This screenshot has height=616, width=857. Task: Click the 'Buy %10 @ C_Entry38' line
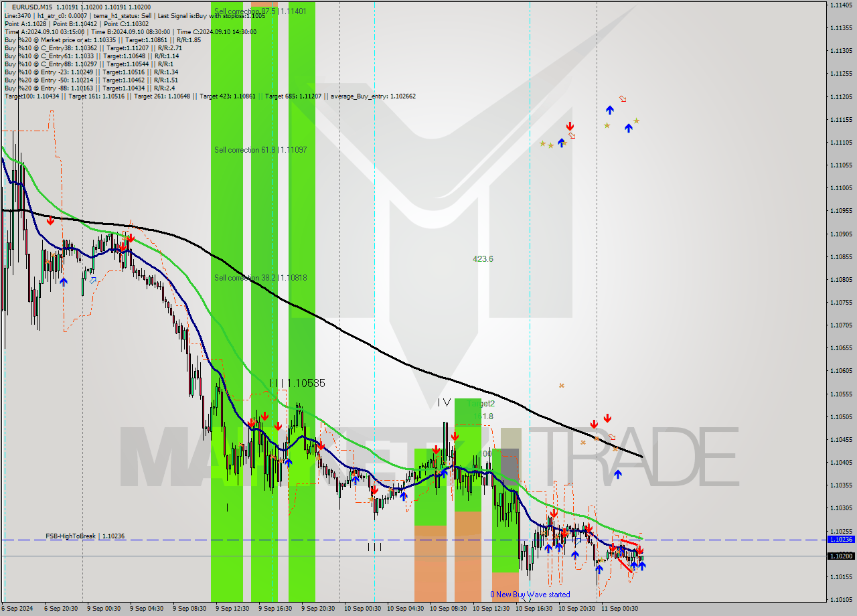(93, 48)
